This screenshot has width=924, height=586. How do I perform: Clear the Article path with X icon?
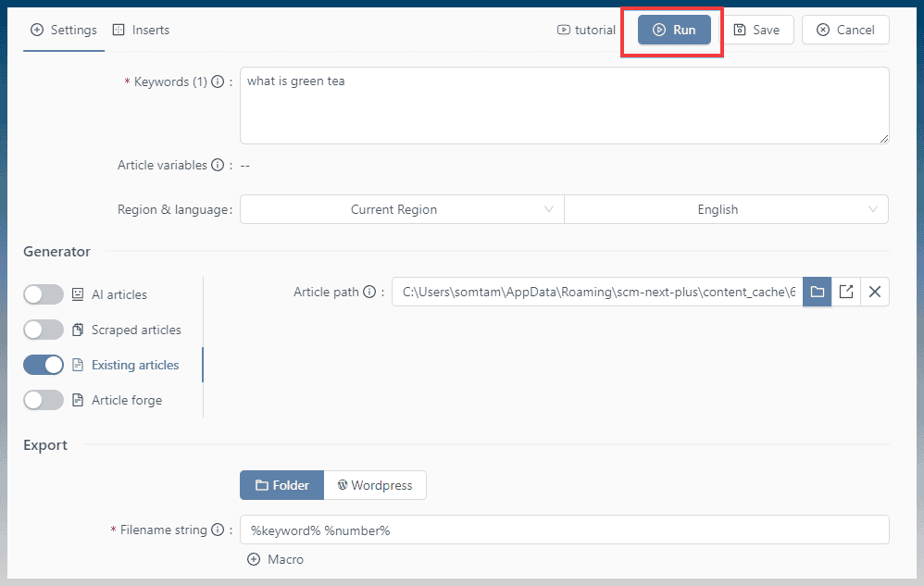(875, 293)
